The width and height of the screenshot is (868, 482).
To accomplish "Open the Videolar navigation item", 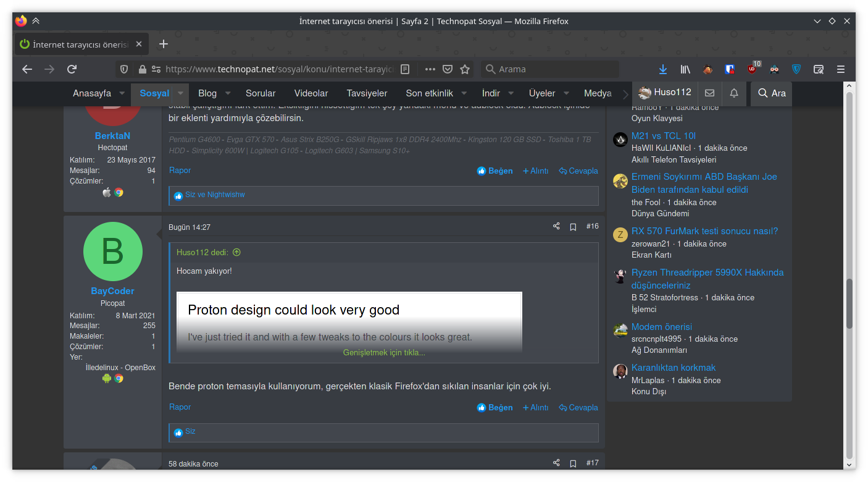I will click(311, 93).
